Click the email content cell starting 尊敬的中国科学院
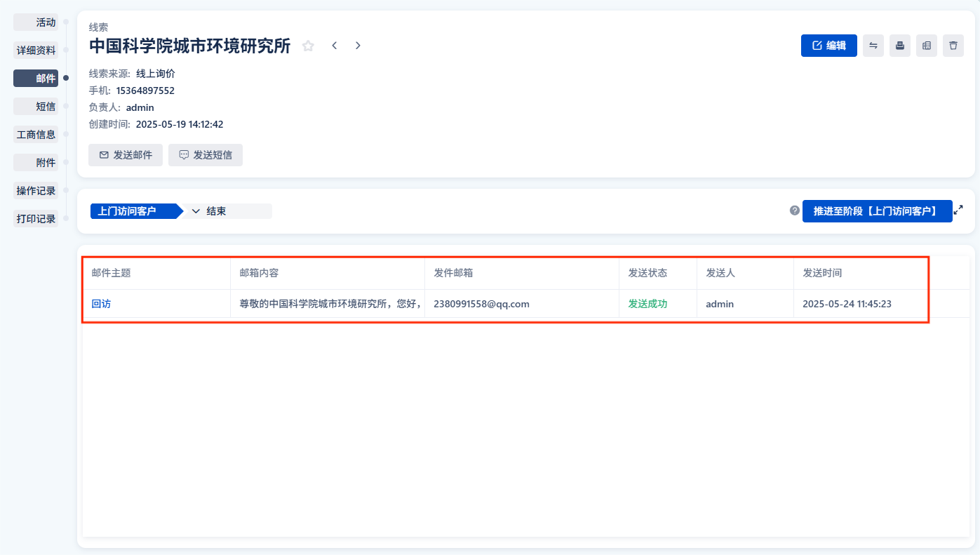Image resolution: width=980 pixels, height=555 pixels. click(328, 304)
